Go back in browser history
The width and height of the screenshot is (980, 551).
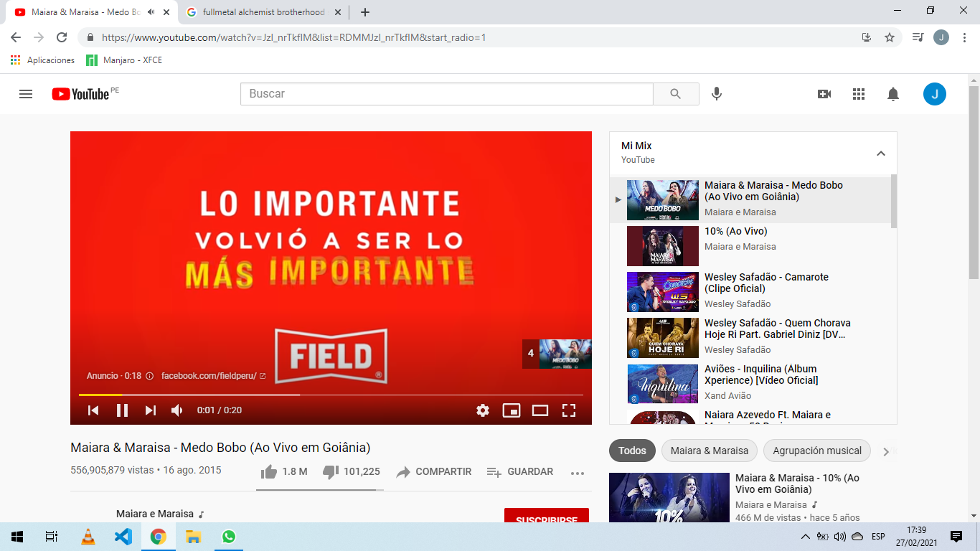pos(16,37)
